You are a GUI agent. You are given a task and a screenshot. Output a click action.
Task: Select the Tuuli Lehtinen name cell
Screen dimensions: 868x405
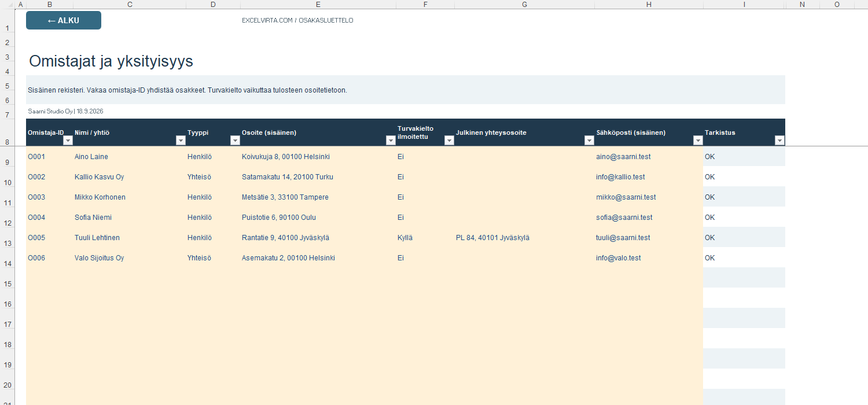tap(130, 238)
